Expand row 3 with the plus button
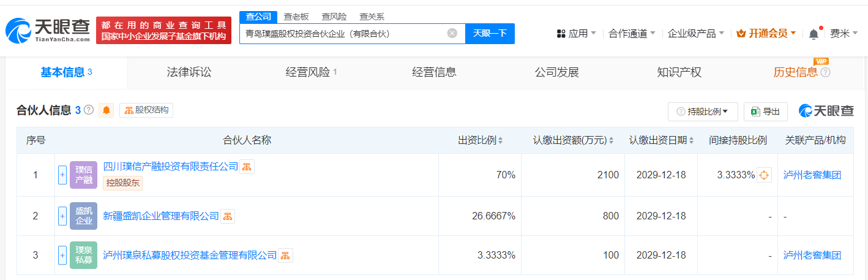Image resolution: width=868 pixels, height=280 pixels. tap(62, 255)
